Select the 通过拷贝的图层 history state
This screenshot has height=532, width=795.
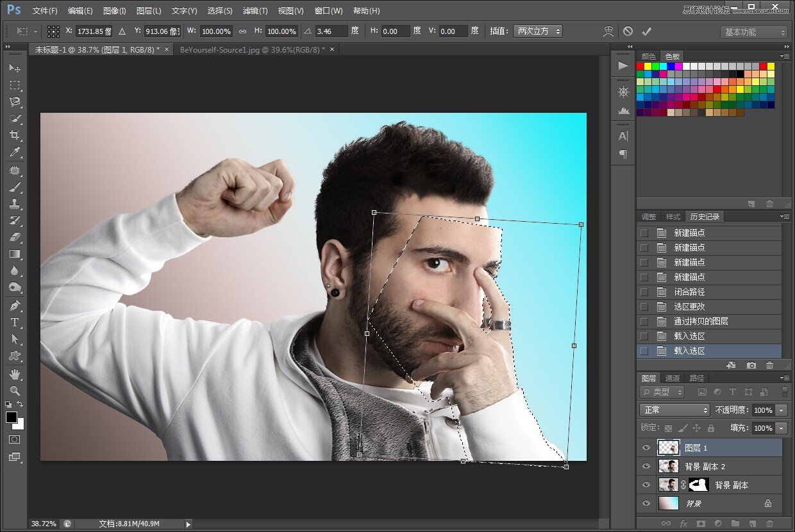[701, 321]
